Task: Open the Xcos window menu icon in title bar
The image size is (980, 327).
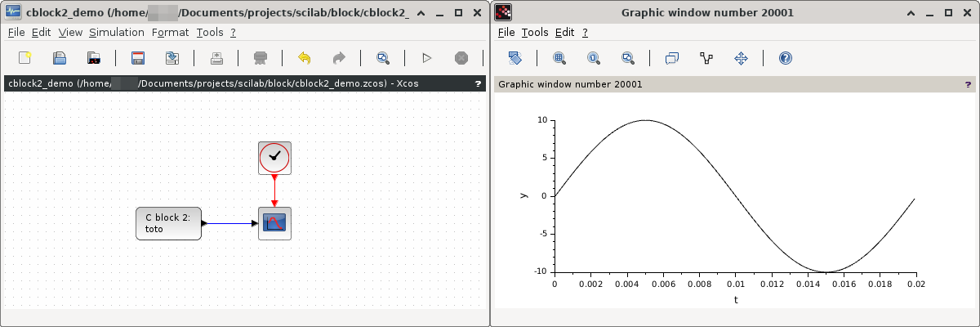Action: point(14,11)
